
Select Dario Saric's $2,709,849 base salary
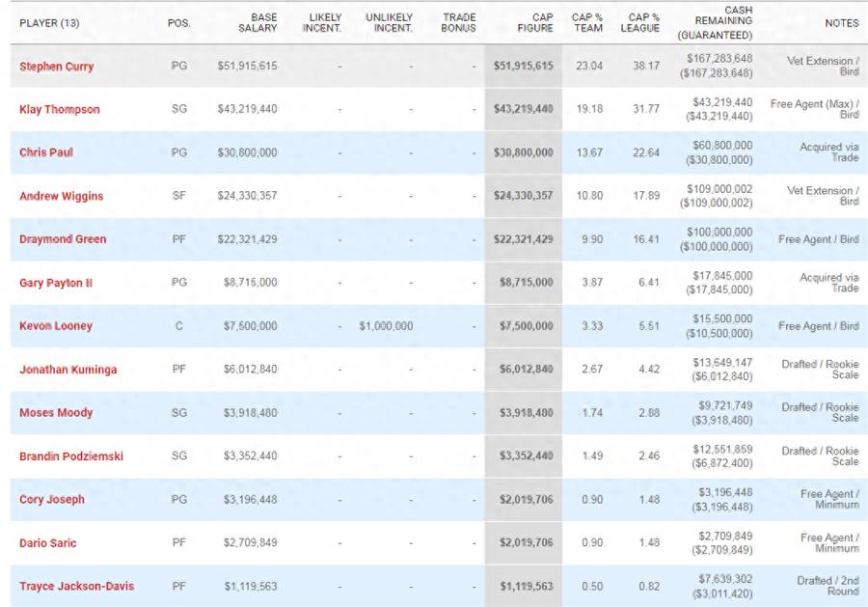250,542
